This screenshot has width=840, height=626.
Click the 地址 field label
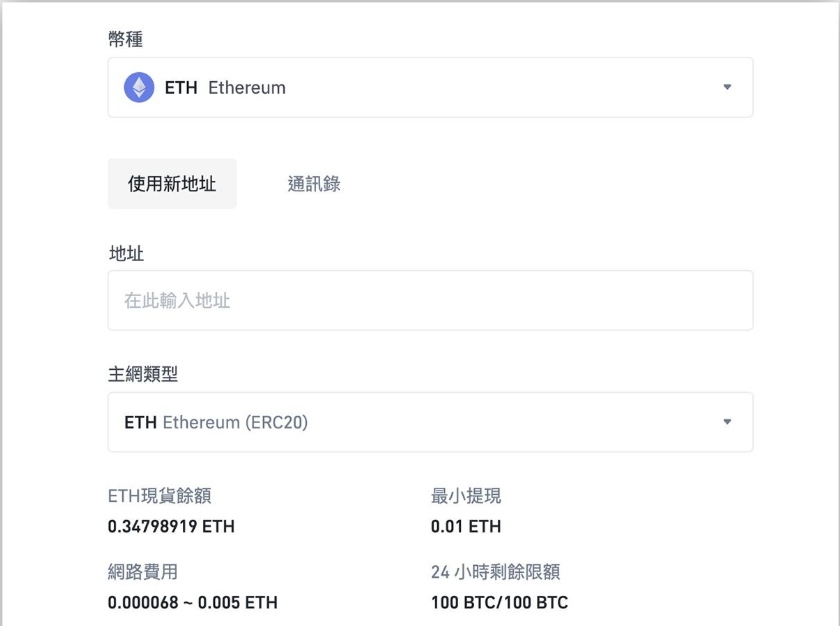click(x=126, y=253)
